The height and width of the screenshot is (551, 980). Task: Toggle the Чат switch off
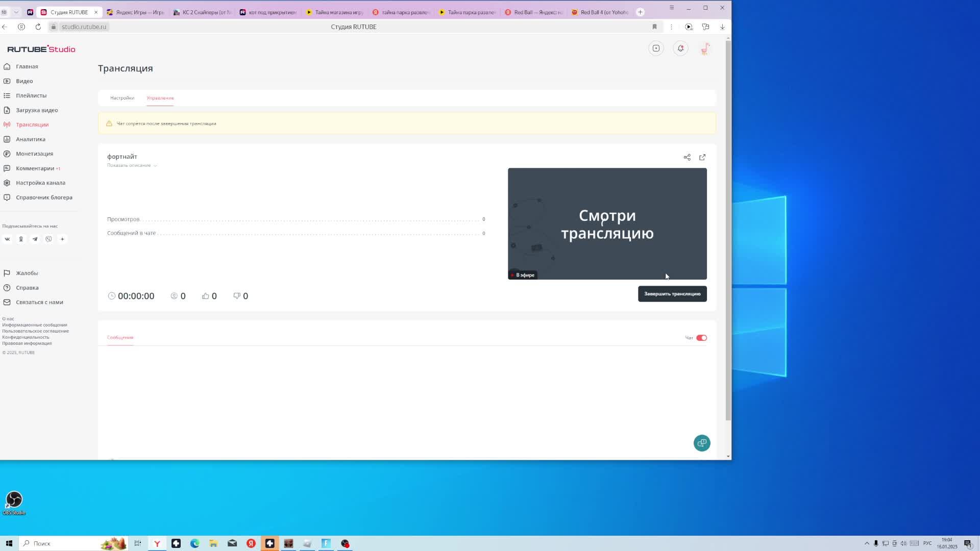(x=701, y=338)
